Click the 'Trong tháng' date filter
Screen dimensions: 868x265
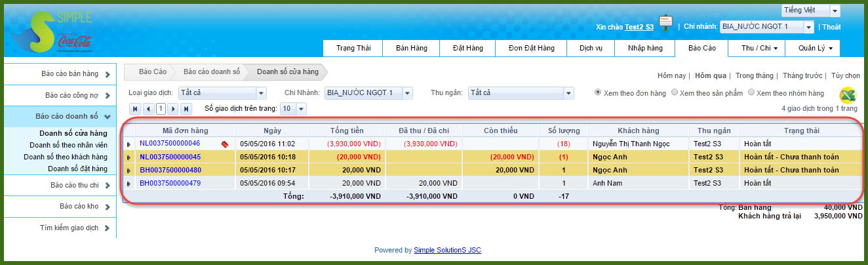(x=754, y=75)
